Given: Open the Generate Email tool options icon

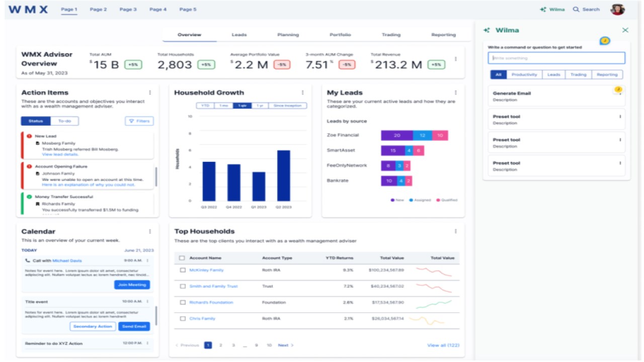Looking at the screenshot, I should pyautogui.click(x=620, y=94).
